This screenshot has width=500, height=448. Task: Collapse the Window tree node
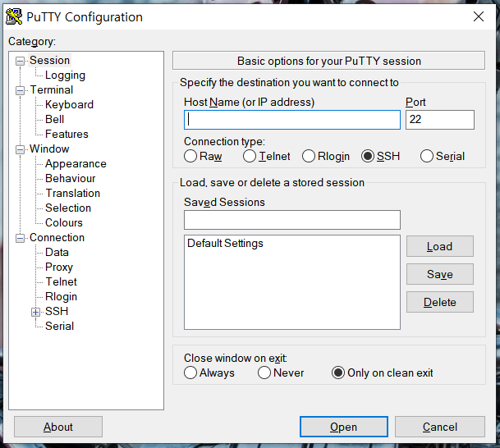[20, 149]
